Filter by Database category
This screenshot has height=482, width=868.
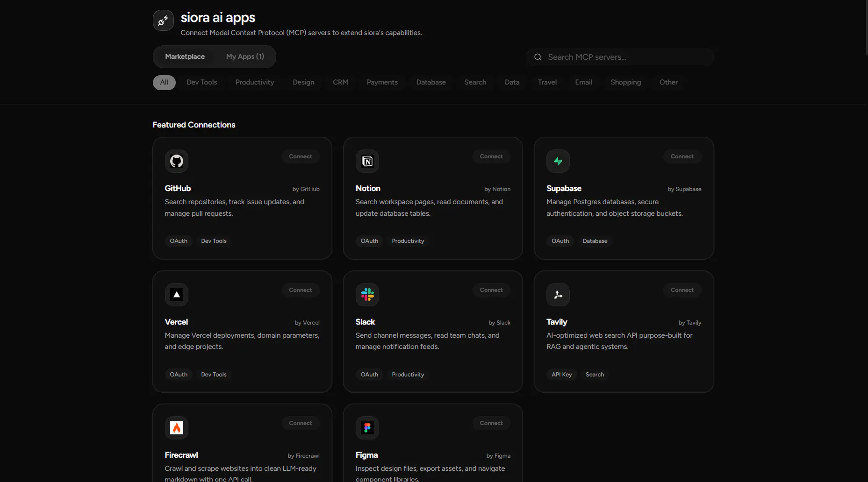pos(431,82)
